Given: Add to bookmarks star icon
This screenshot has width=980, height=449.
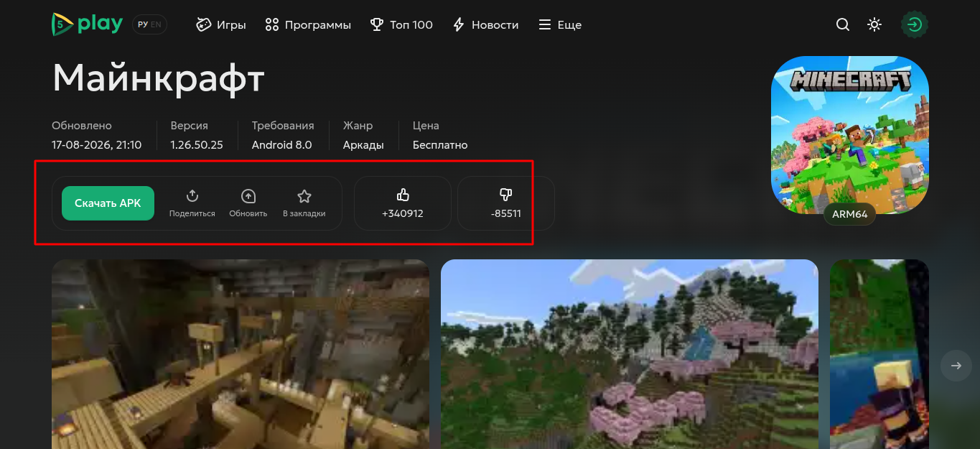Looking at the screenshot, I should click(304, 203).
